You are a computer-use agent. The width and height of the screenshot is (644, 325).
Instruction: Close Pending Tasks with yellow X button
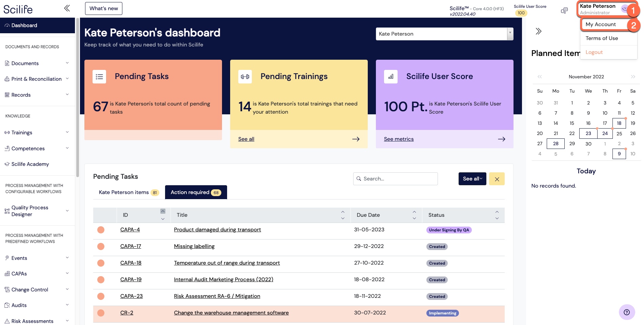tap(497, 179)
